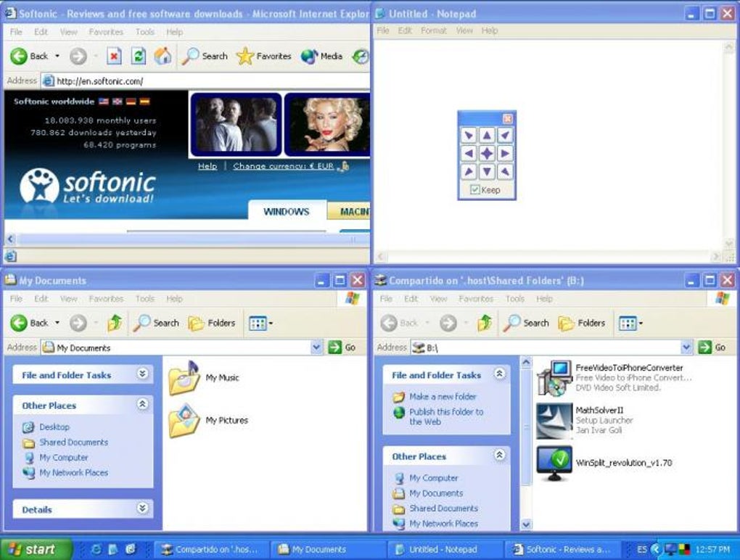The width and height of the screenshot is (740, 560).
Task: Click the Refresh icon in Internet Explorer
Action: [139, 56]
